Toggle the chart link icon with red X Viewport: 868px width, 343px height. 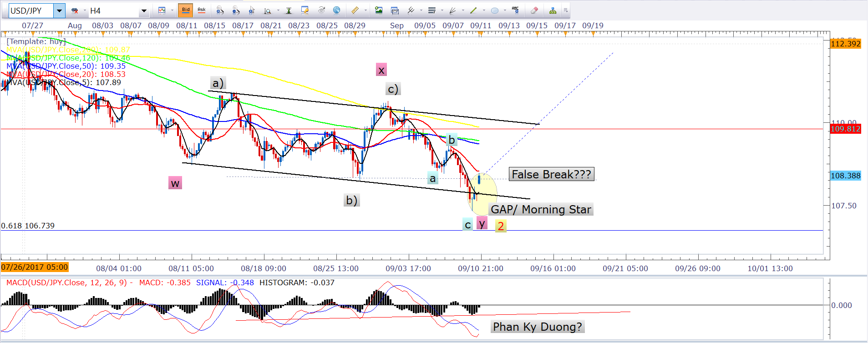[75, 10]
